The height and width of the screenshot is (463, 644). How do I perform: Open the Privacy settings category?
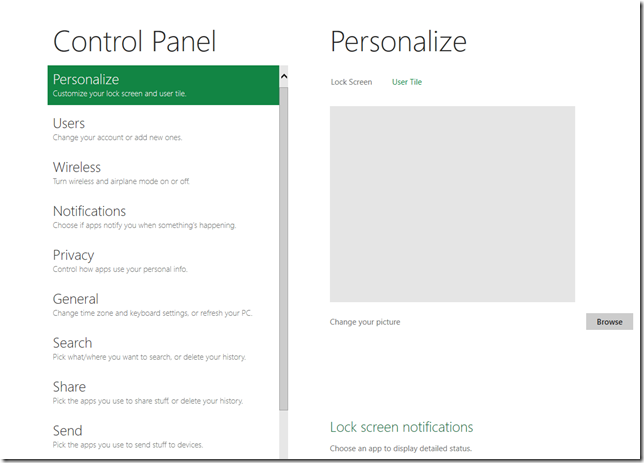[x=163, y=261]
